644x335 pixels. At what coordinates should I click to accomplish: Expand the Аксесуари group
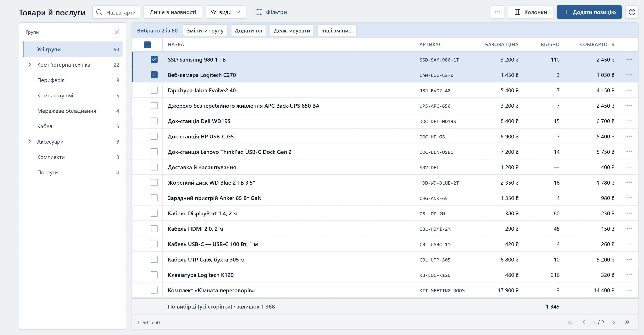click(29, 142)
